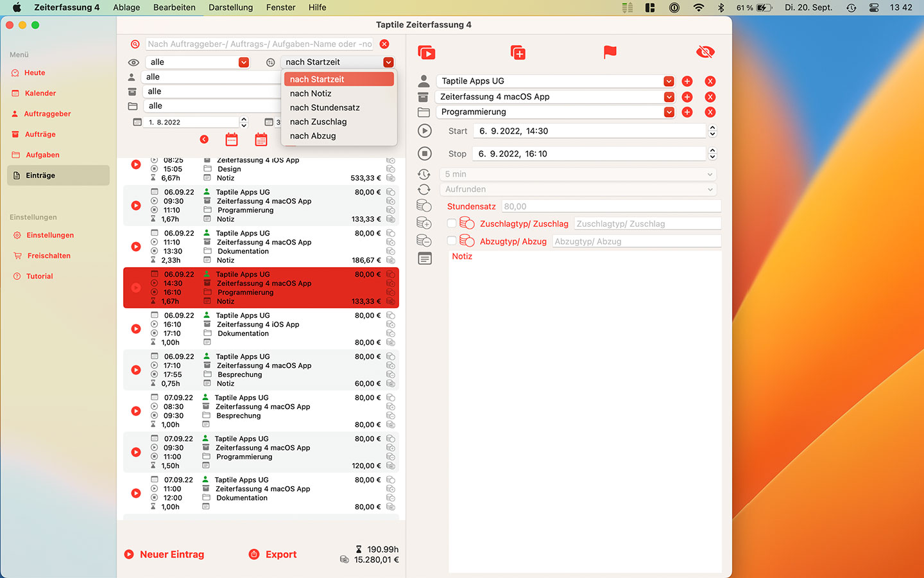Choose nach Zuschlag in sort menu

(339, 122)
